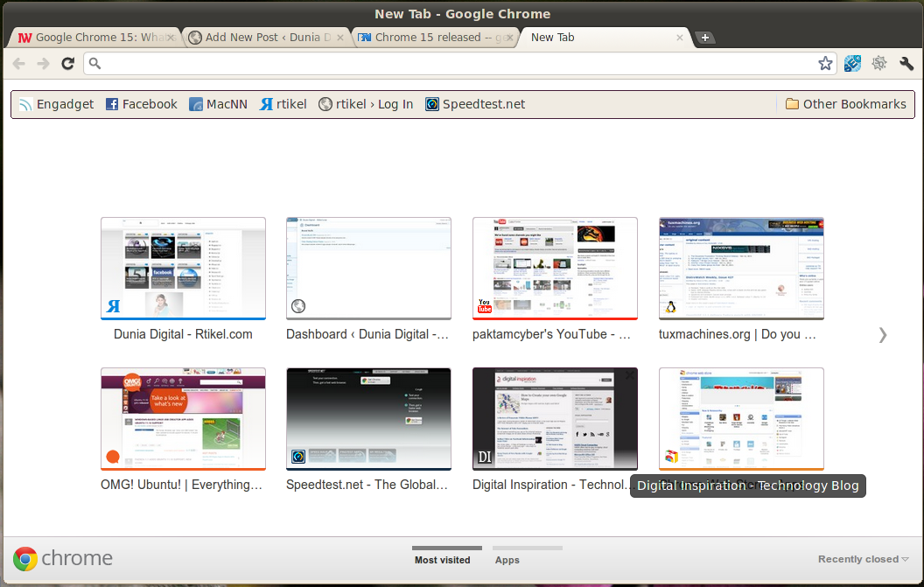Open Dashboard Dunia Digital thumbnail
Viewport: 924px width, 587px height.
[369, 269]
